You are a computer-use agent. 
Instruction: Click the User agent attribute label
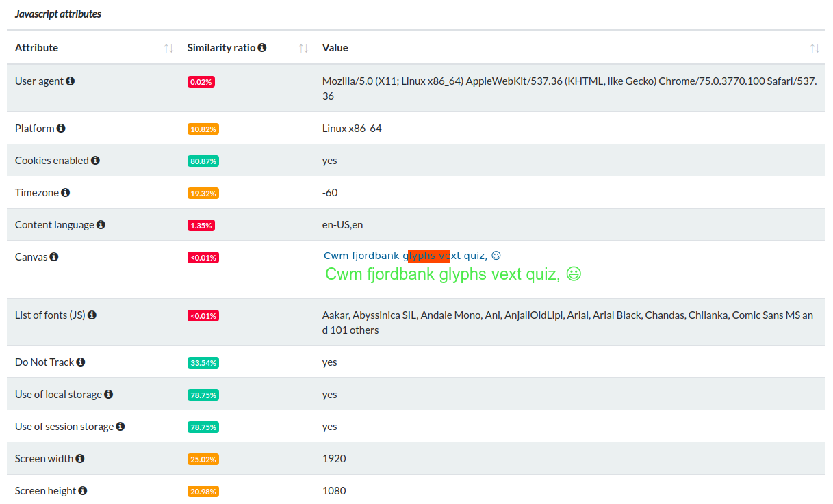tap(39, 81)
